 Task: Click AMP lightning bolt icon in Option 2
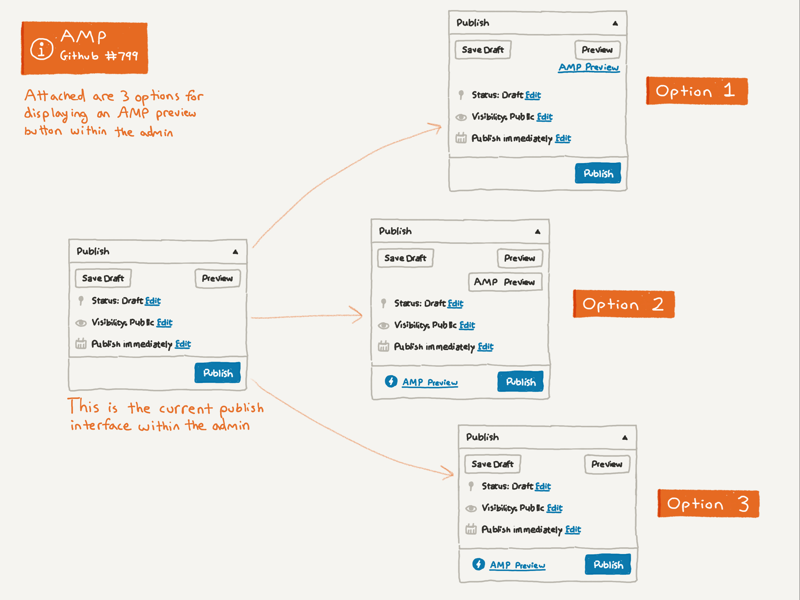click(391, 381)
